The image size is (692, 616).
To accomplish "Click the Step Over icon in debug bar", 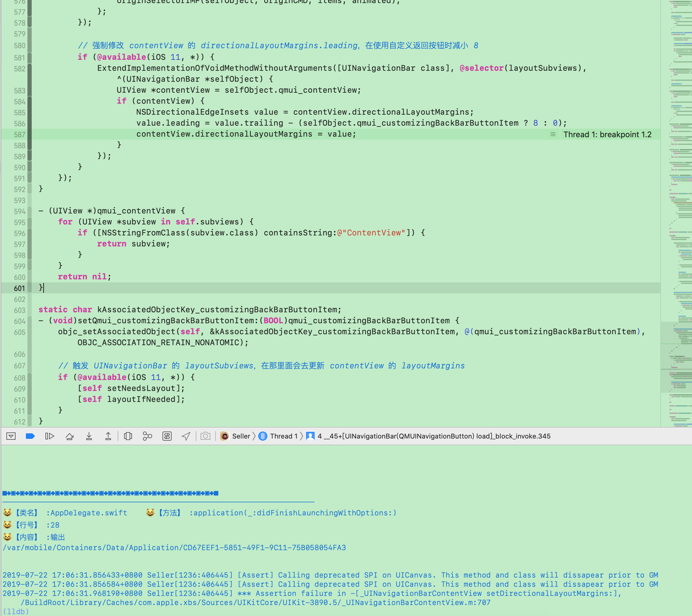I will [70, 436].
